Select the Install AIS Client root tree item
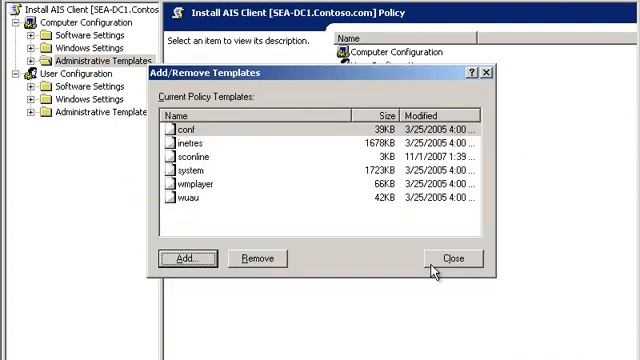The image size is (640, 360). coord(91,9)
